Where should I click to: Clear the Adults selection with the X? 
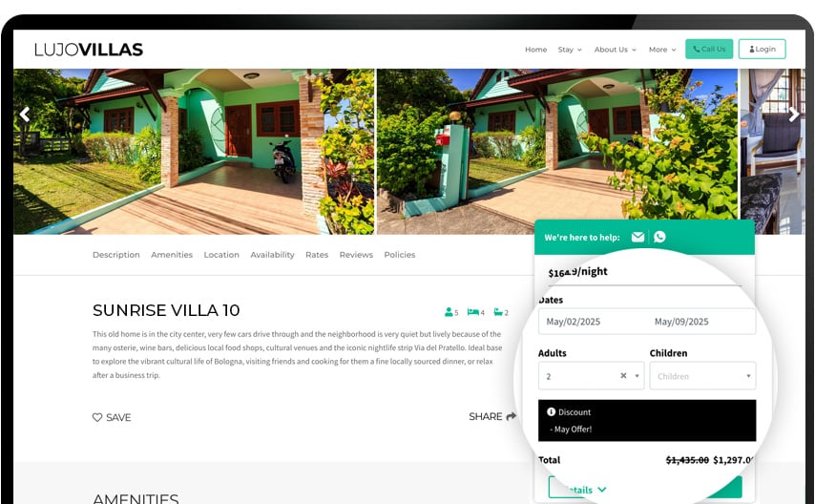[x=623, y=375]
